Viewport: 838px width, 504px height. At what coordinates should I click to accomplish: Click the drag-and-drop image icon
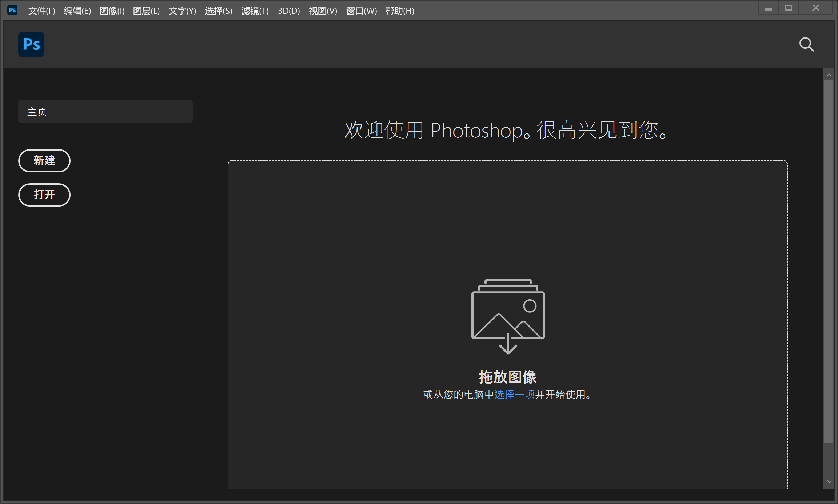[508, 316]
